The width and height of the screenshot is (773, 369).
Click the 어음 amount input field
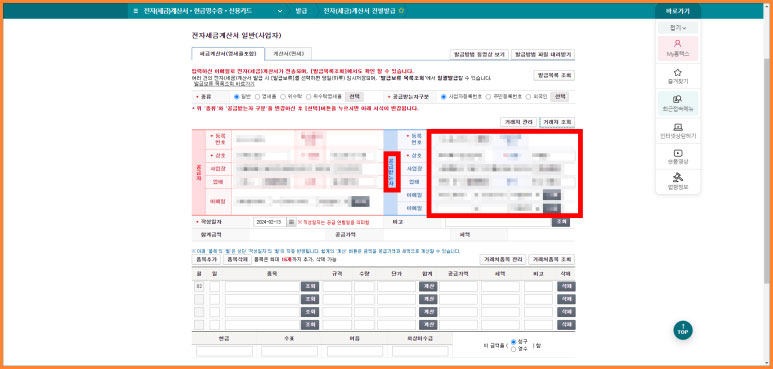[x=355, y=351]
